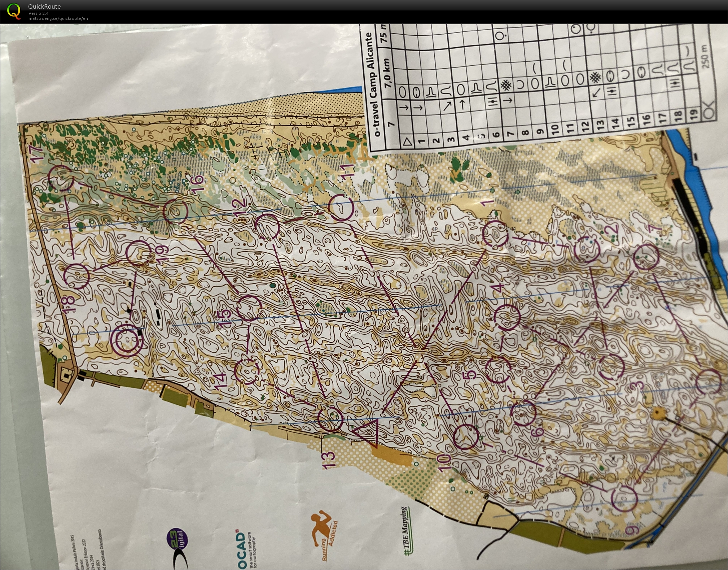Click the QuickRoute title text
This screenshot has height=570, width=728.
44,6
